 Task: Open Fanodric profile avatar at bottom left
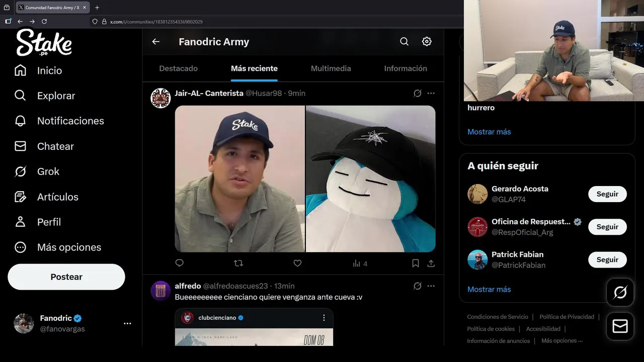pyautogui.click(x=24, y=323)
